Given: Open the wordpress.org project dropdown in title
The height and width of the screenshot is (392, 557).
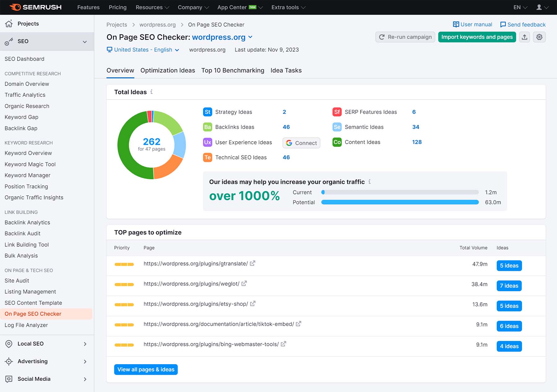Looking at the screenshot, I should [x=250, y=37].
